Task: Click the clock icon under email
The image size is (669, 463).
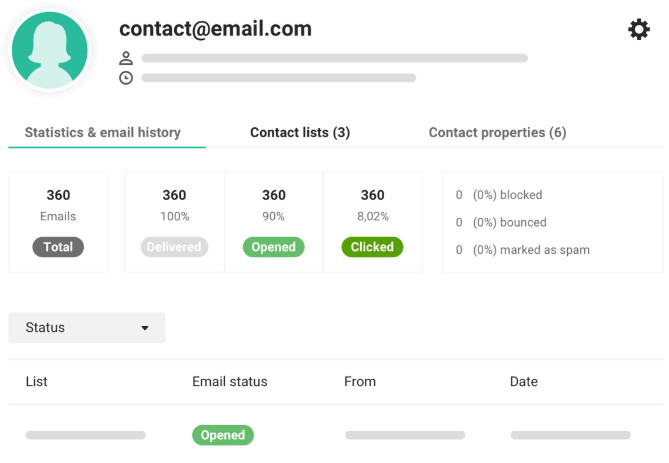Action: pos(126,78)
